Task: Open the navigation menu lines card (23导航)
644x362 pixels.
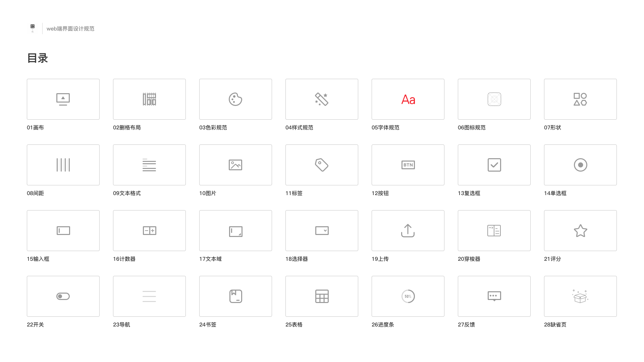Action: 149,296
